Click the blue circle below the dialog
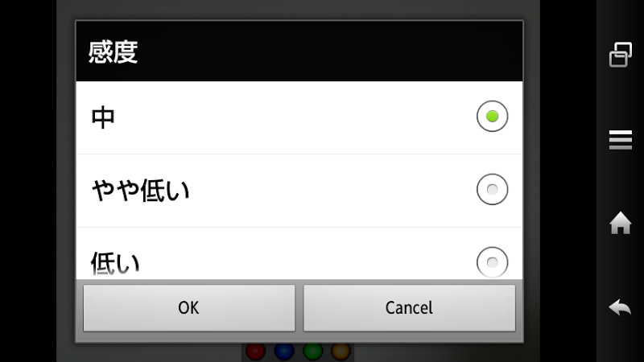 pyautogui.click(x=284, y=352)
